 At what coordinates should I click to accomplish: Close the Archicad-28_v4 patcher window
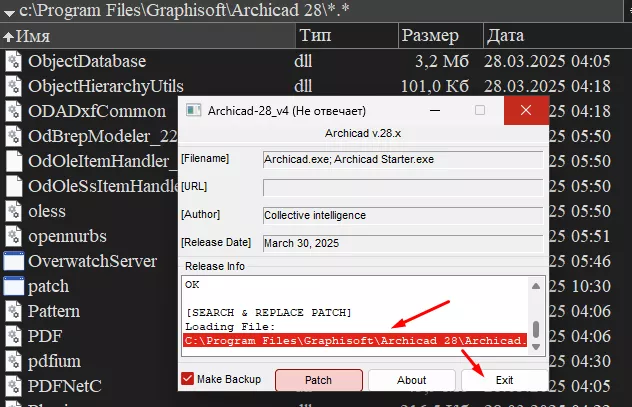[526, 110]
